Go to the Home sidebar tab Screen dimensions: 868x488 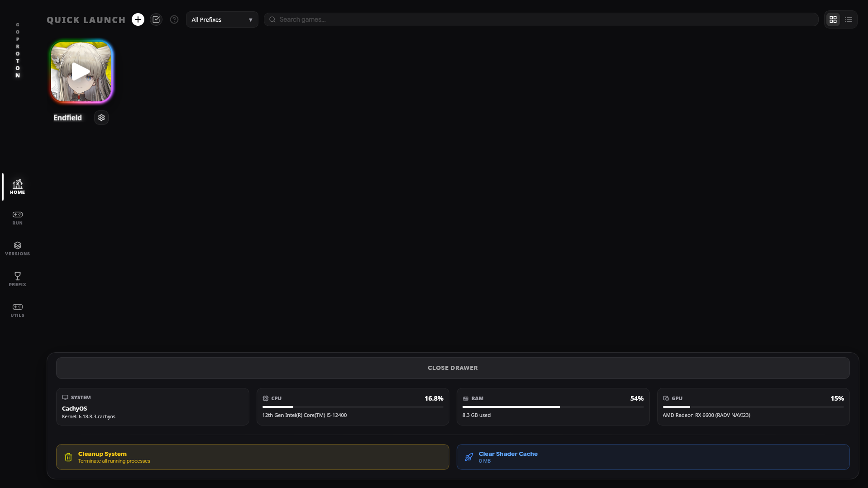[17, 187]
